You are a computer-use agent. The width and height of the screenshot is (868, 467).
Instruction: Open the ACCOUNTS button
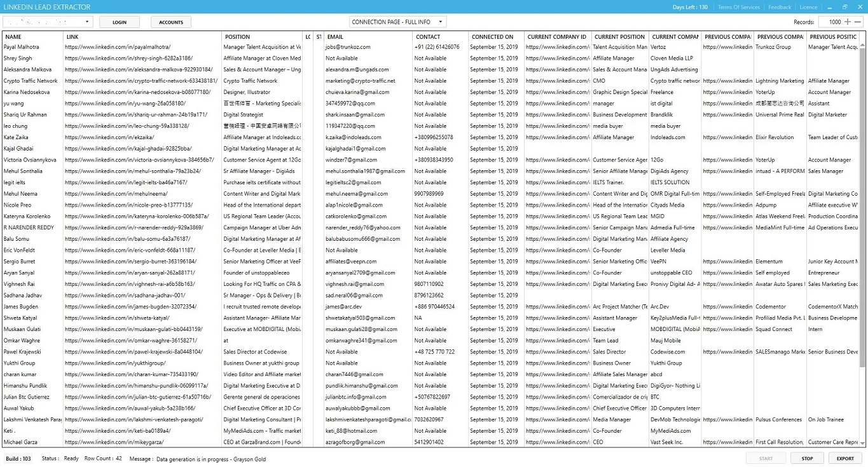171,22
